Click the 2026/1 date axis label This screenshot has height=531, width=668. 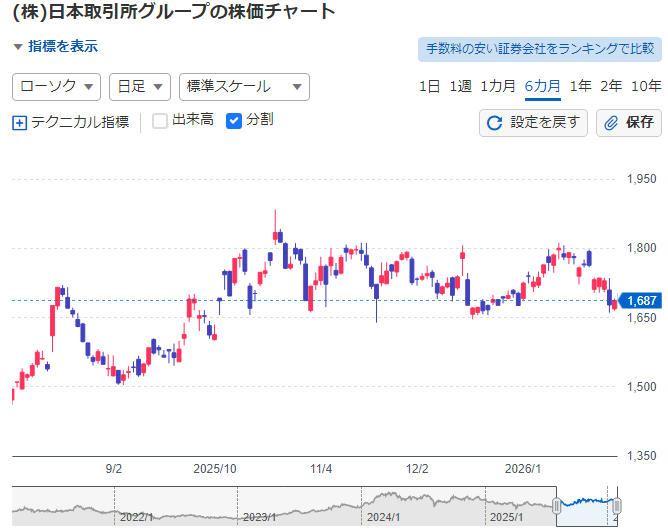point(523,469)
